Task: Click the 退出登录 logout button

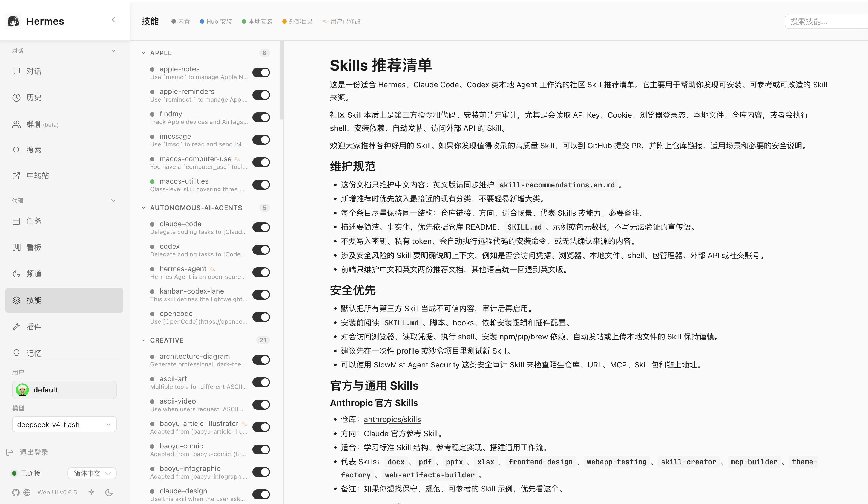Action: pyautogui.click(x=27, y=452)
